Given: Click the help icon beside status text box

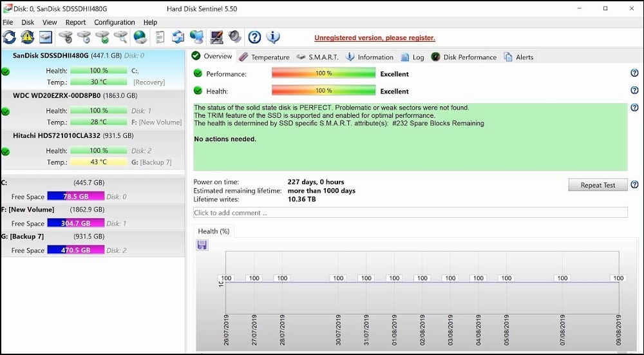Looking at the screenshot, I should tap(634, 108).
